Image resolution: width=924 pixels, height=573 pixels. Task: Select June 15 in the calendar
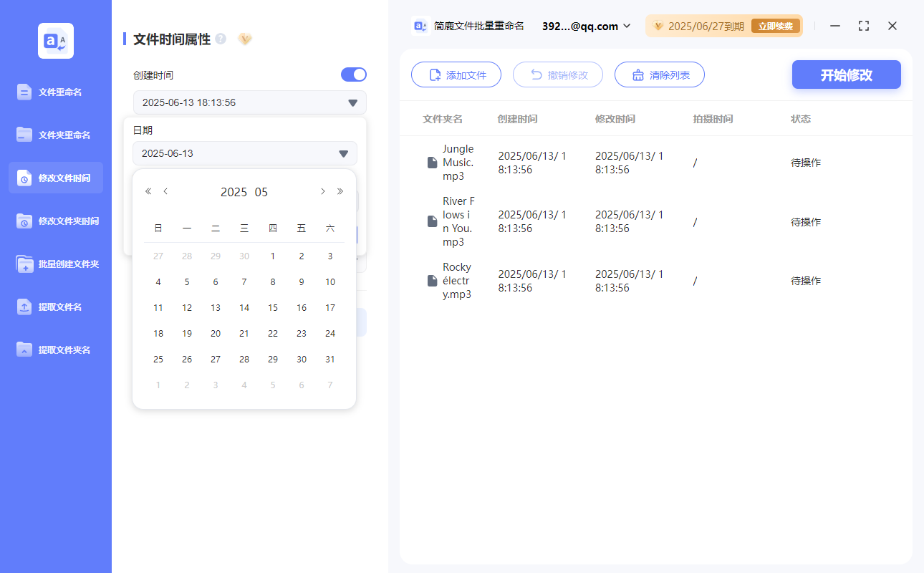point(272,307)
